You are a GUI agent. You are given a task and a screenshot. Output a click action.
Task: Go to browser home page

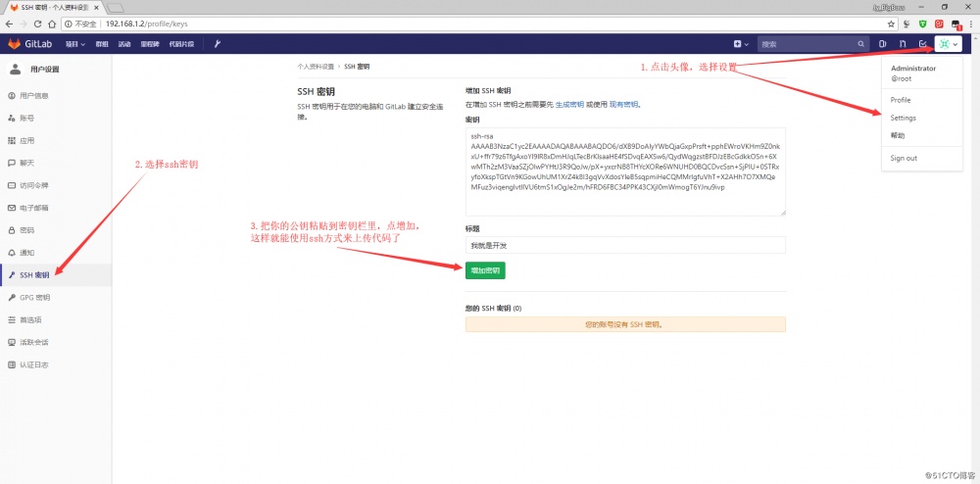(x=52, y=24)
